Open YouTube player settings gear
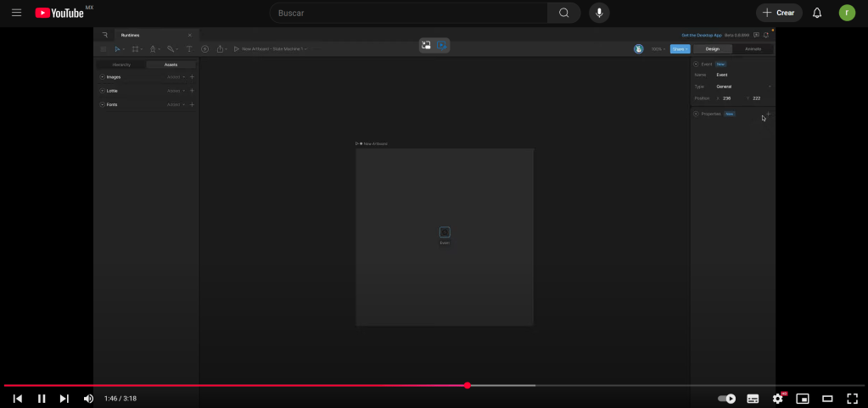The height and width of the screenshot is (408, 868). pos(777,399)
